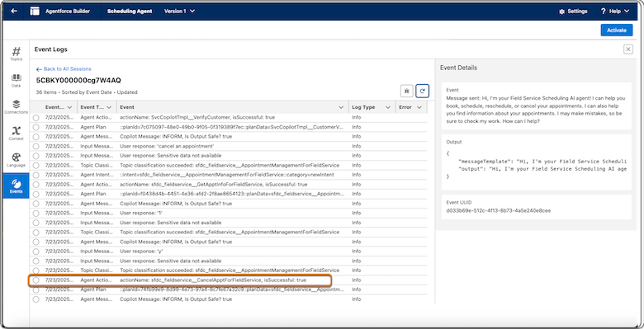Click 'User response: 'y'' event text

pos(141,251)
